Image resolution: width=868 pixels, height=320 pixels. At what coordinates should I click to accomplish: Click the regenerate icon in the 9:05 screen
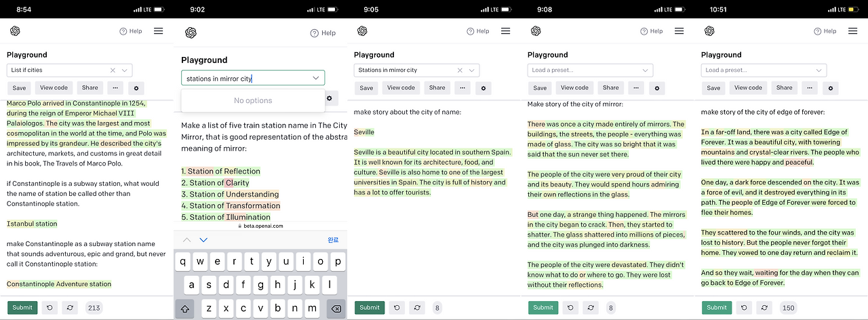[417, 308]
